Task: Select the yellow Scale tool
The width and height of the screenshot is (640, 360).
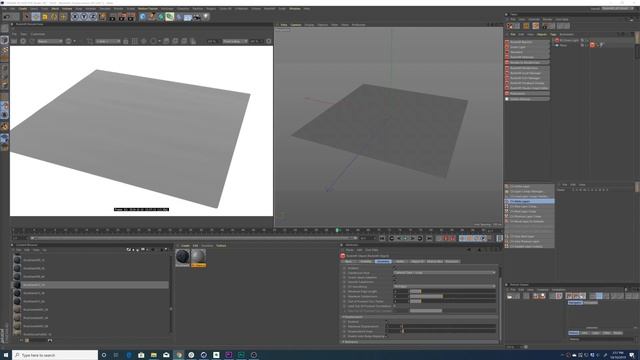Action: [45, 17]
